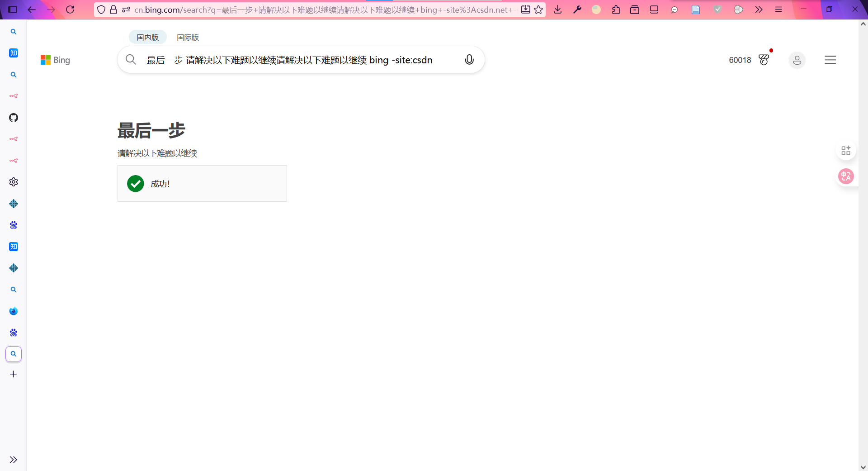The height and width of the screenshot is (471, 868).
Task: Click the 最后一步 heading
Action: point(151,130)
